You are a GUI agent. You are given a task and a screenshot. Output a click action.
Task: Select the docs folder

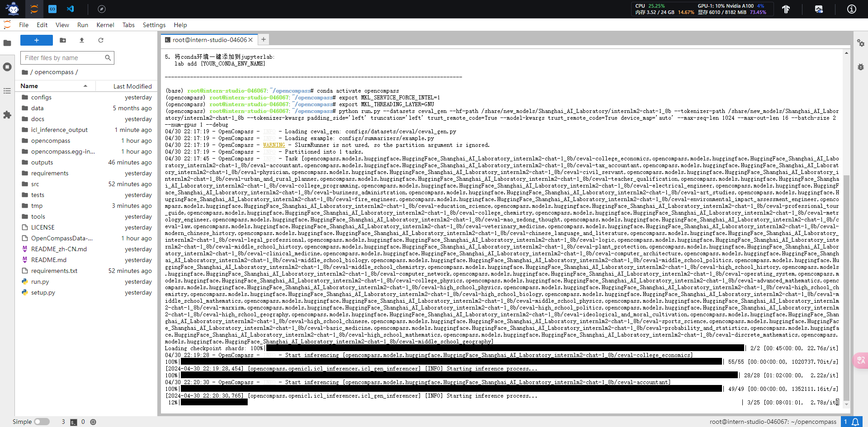tap(87, 119)
